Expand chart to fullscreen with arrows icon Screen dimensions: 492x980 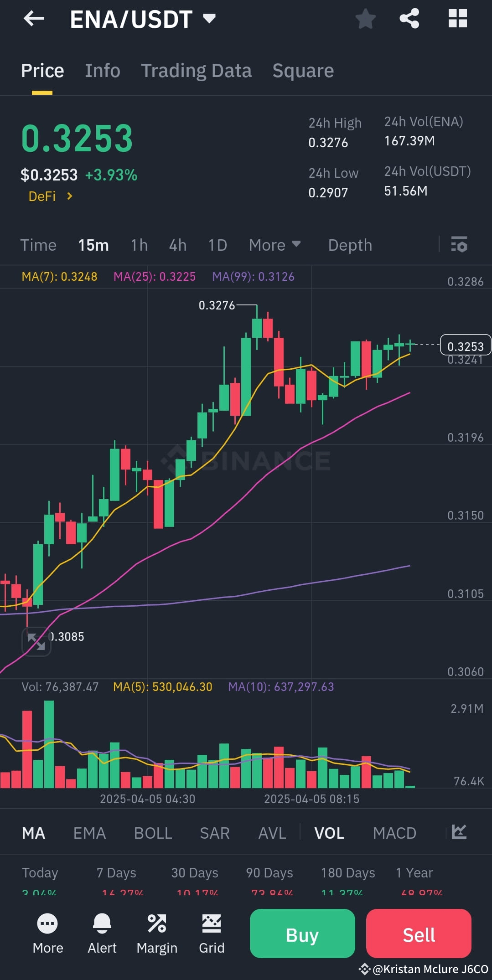(37, 641)
